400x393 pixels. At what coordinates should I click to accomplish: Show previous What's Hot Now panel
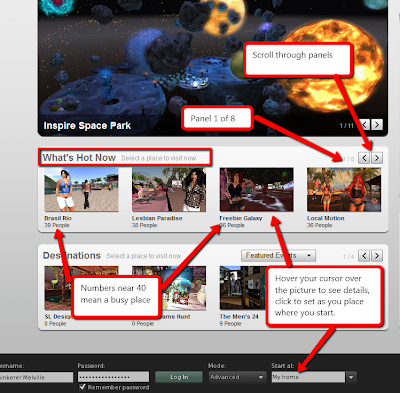(x=364, y=158)
